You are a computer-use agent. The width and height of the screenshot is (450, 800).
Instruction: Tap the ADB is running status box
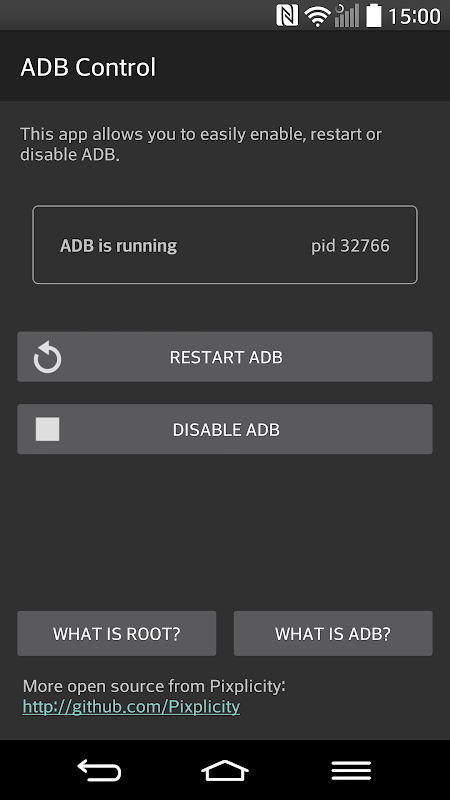(x=225, y=244)
